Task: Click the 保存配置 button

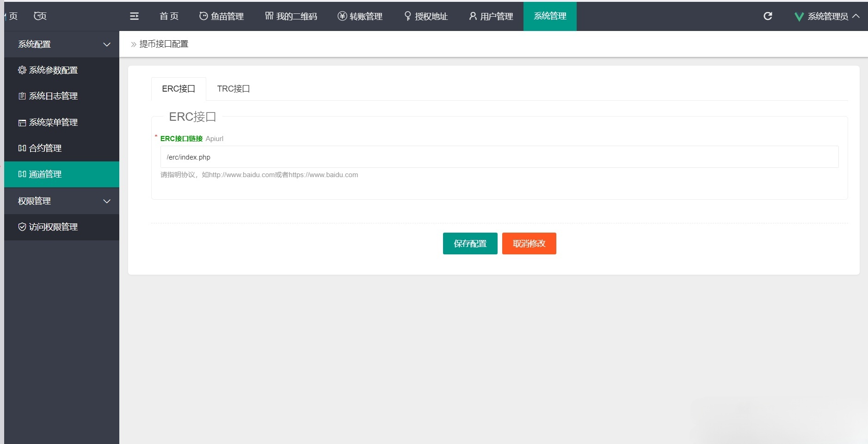Action: pos(470,243)
